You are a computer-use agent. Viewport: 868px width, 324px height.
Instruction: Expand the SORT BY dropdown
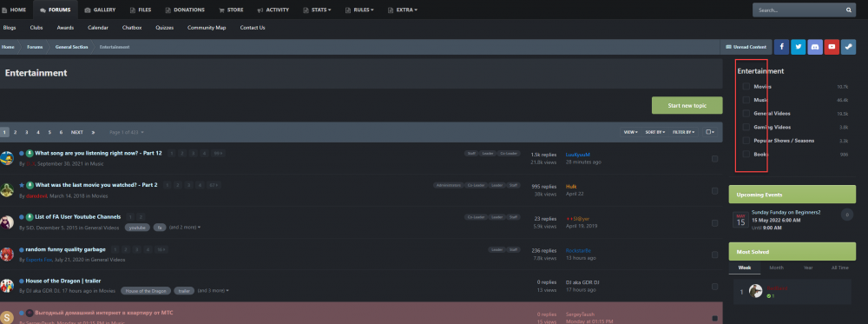click(x=654, y=132)
